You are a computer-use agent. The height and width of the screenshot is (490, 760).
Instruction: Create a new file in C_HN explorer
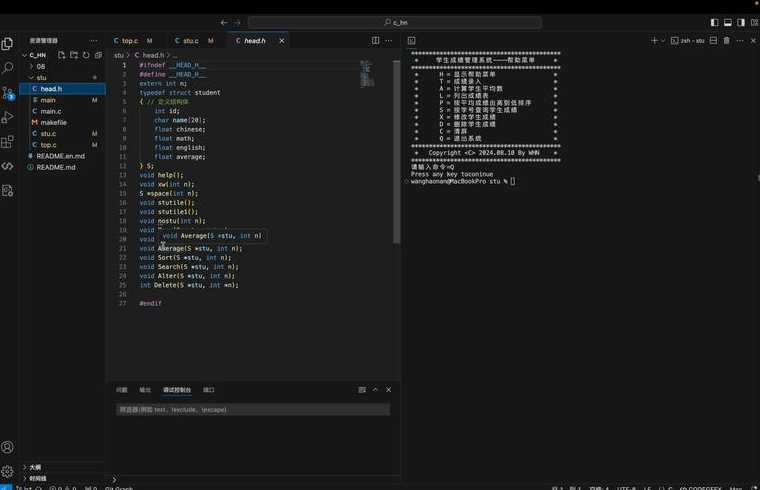[62, 55]
